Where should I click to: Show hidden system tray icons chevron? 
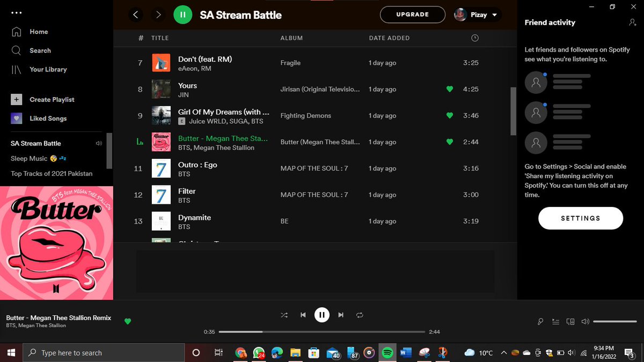pos(503,352)
